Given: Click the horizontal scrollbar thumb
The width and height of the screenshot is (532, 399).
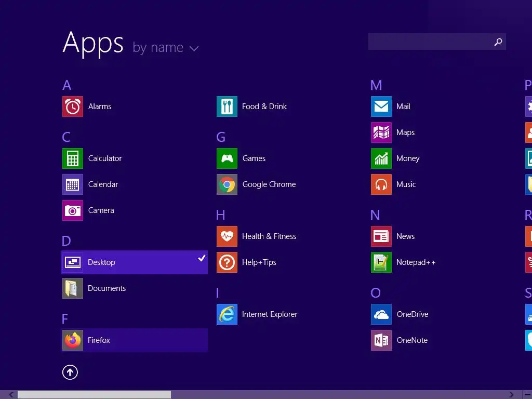Looking at the screenshot, I should [95, 395].
